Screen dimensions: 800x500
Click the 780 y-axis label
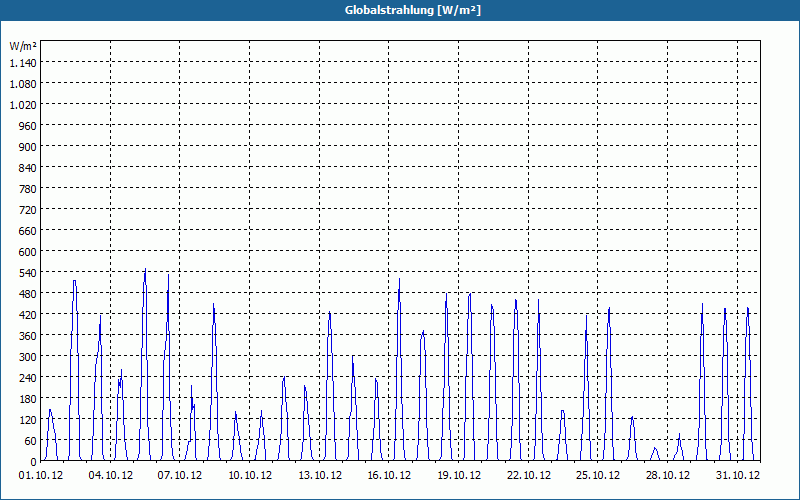click(x=28, y=189)
